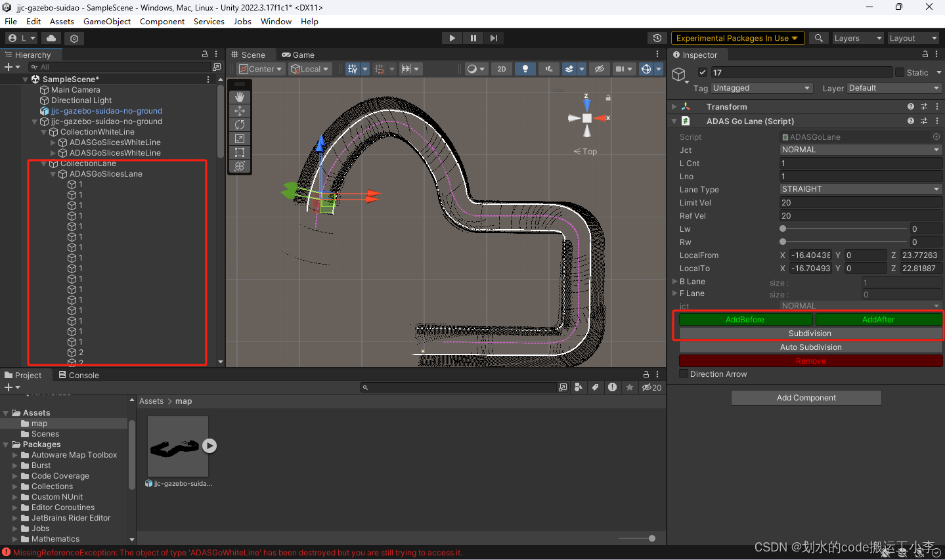
Task: Check the Direction Arrow checkbox
Action: 684,374
